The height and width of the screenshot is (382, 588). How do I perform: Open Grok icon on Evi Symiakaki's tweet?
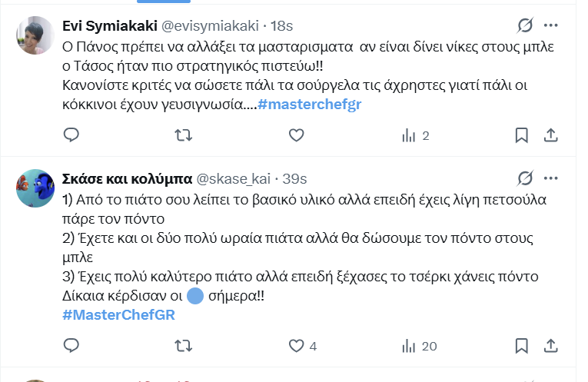[526, 25]
